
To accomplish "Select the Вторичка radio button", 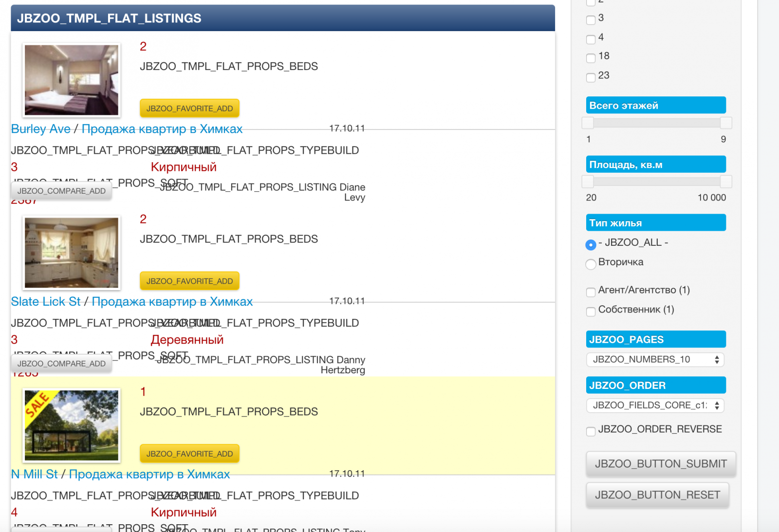I will click(591, 264).
